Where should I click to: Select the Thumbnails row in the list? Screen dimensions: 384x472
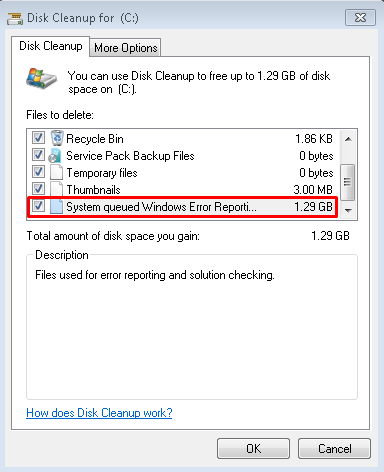click(183, 189)
